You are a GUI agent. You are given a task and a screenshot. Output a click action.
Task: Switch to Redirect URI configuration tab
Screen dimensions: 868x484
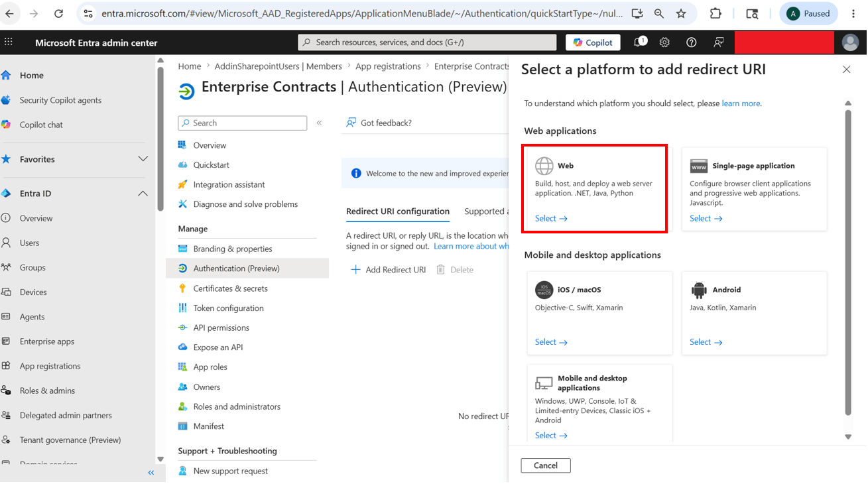pos(398,212)
